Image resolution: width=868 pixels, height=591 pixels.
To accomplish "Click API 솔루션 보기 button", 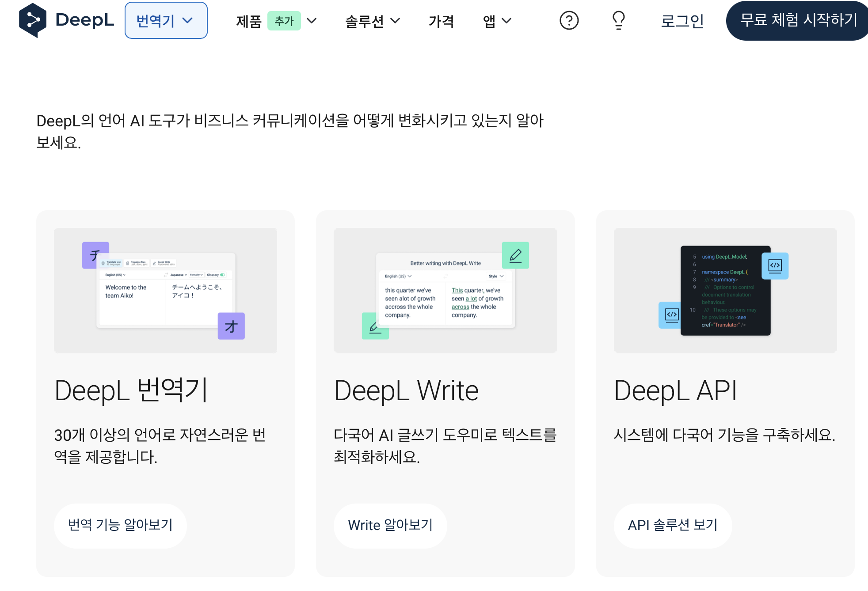I will pos(672,525).
